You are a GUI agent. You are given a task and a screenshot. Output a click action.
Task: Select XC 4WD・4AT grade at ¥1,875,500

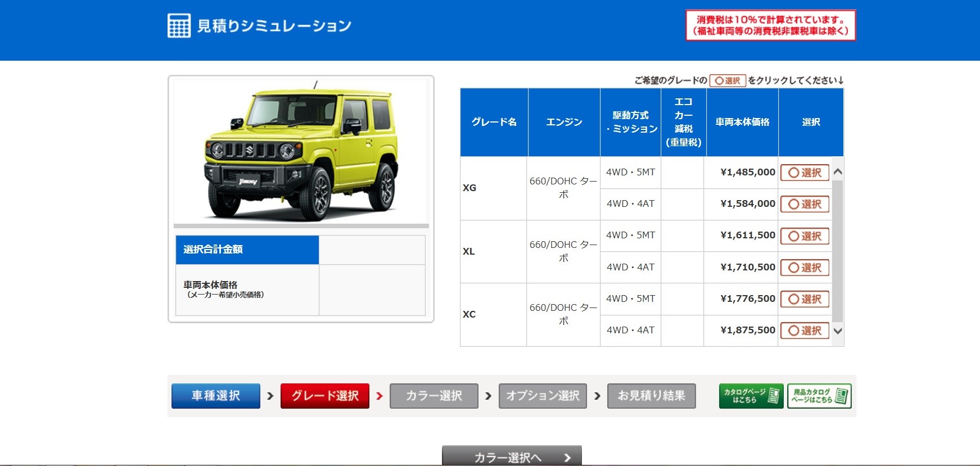tap(805, 331)
